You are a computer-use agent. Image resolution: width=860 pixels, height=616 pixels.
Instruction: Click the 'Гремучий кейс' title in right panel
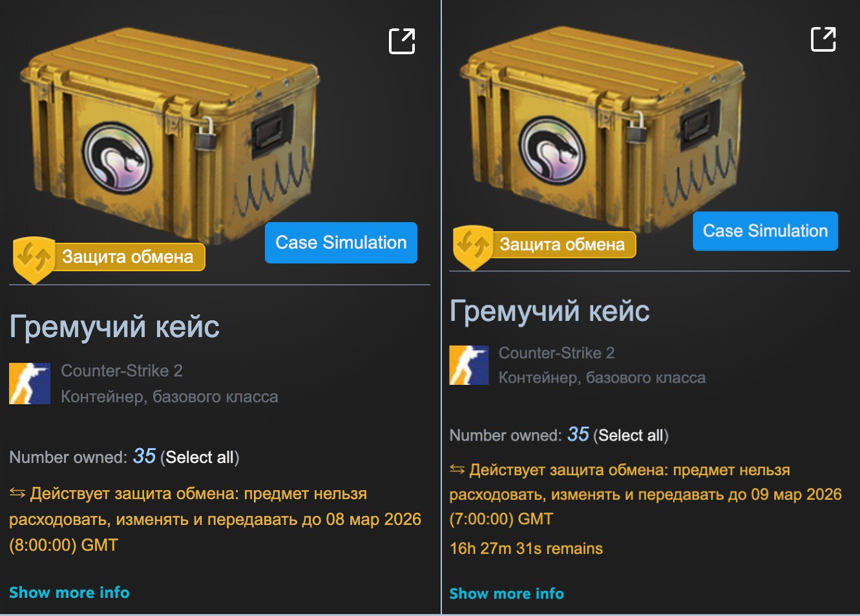[x=550, y=311]
